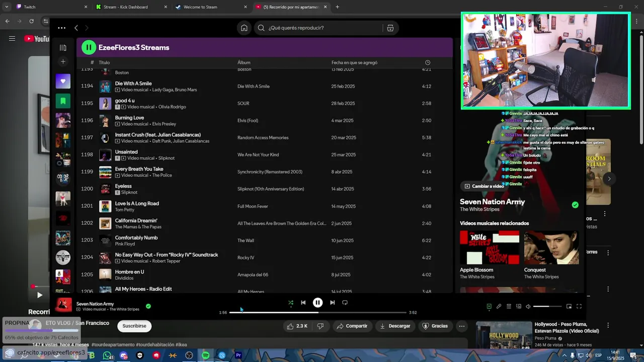Open Liked Songs heart tile in sidebar

pyautogui.click(x=63, y=81)
